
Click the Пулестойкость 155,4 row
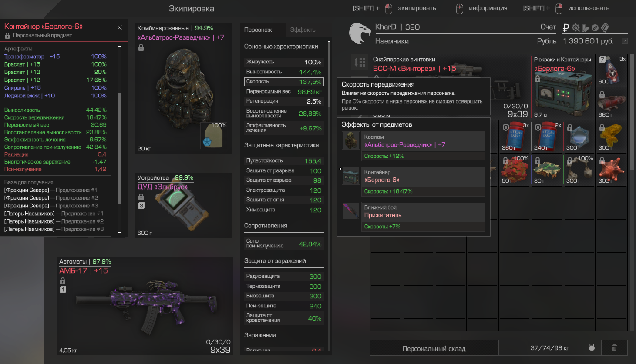(284, 160)
